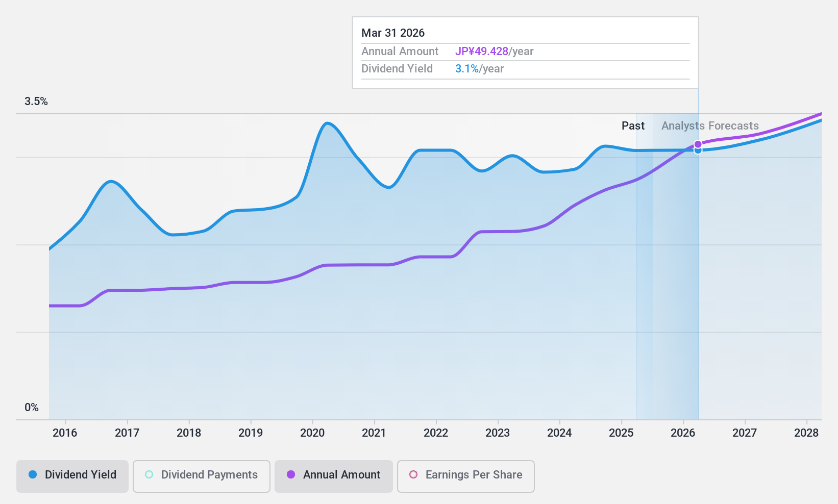Click the 3.1%/year yield value in tooltip
The width and height of the screenshot is (838, 504).
pos(479,69)
